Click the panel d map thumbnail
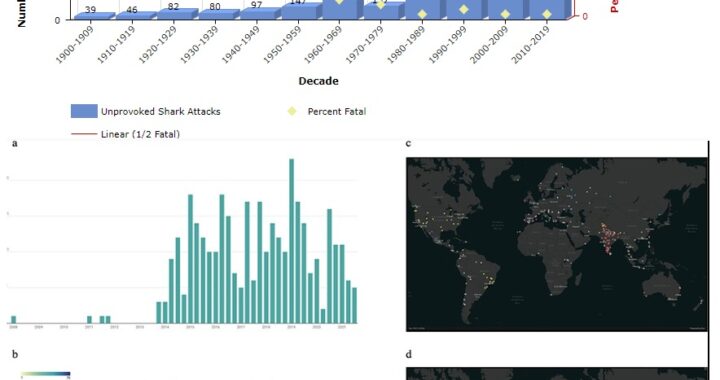The image size is (720, 380). click(557, 374)
